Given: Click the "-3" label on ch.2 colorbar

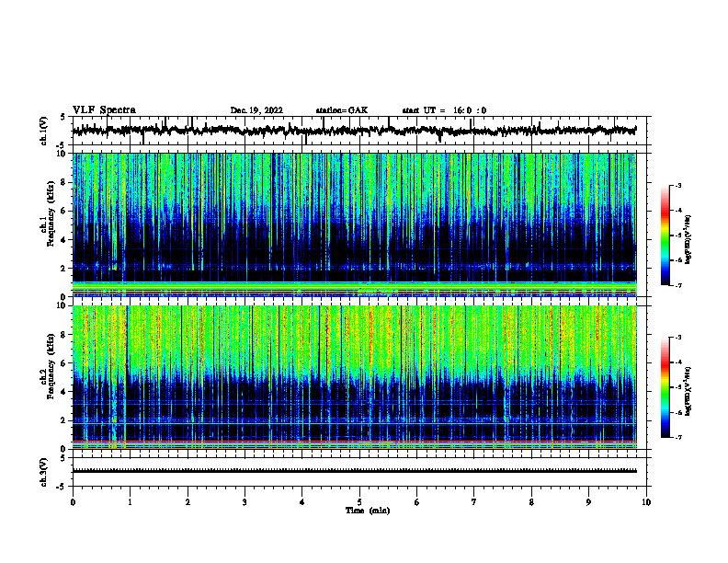Looking at the screenshot, I should click(x=678, y=338).
